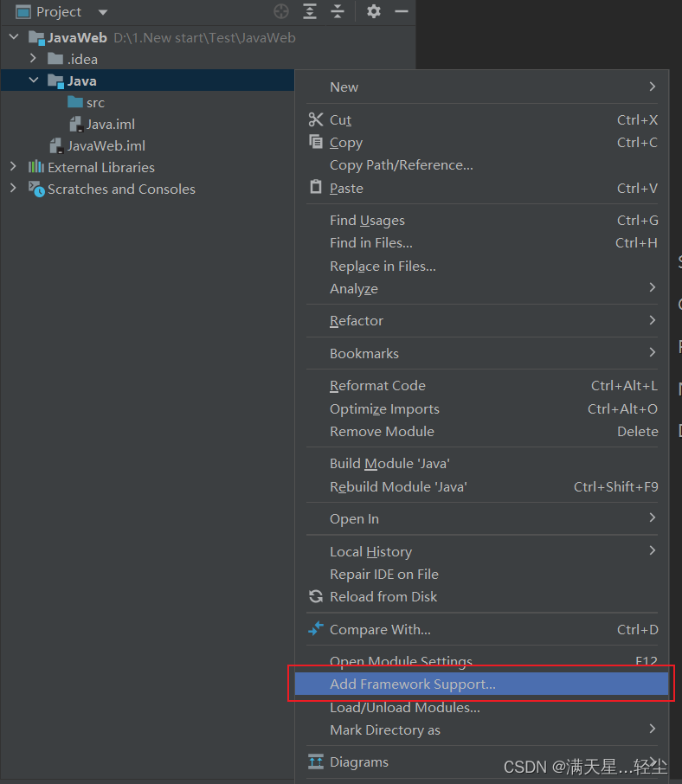Click the .idea folder icon
The height and width of the screenshot is (784, 682).
(x=55, y=59)
